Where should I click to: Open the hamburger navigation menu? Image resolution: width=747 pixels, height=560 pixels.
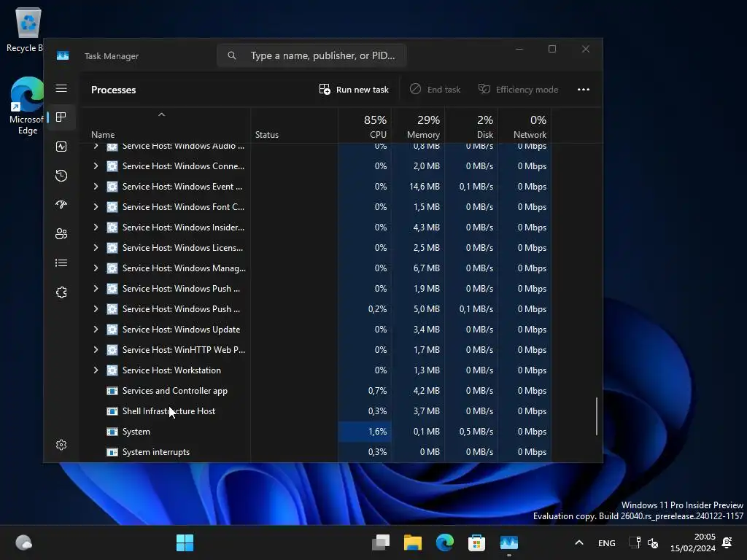61,88
